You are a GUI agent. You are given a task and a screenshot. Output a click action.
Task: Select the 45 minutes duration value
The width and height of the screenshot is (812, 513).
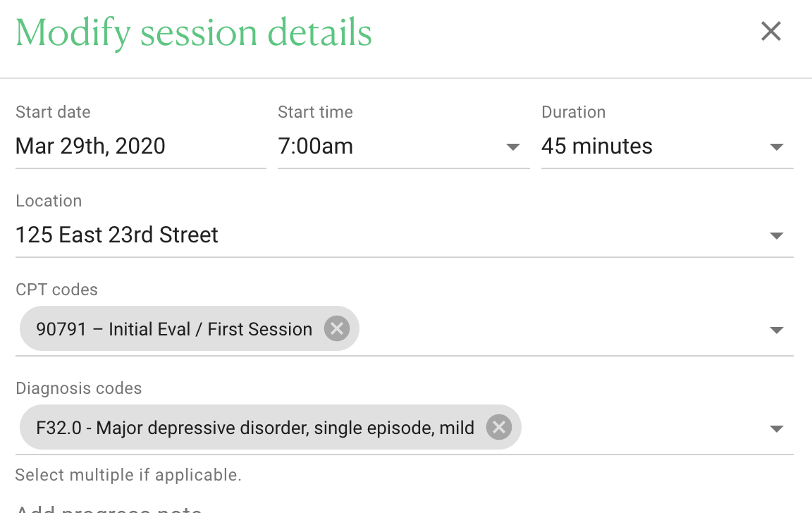596,147
